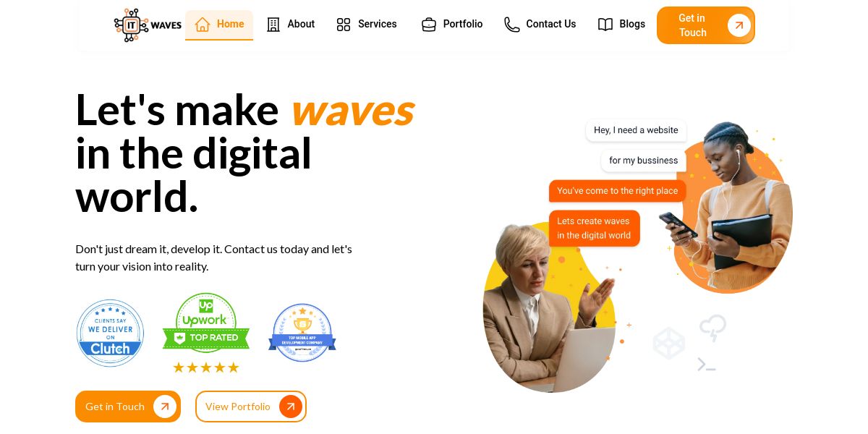This screenshot has width=868, height=434.
Task: Click the open book icon beside Blogs
Action: tap(605, 25)
